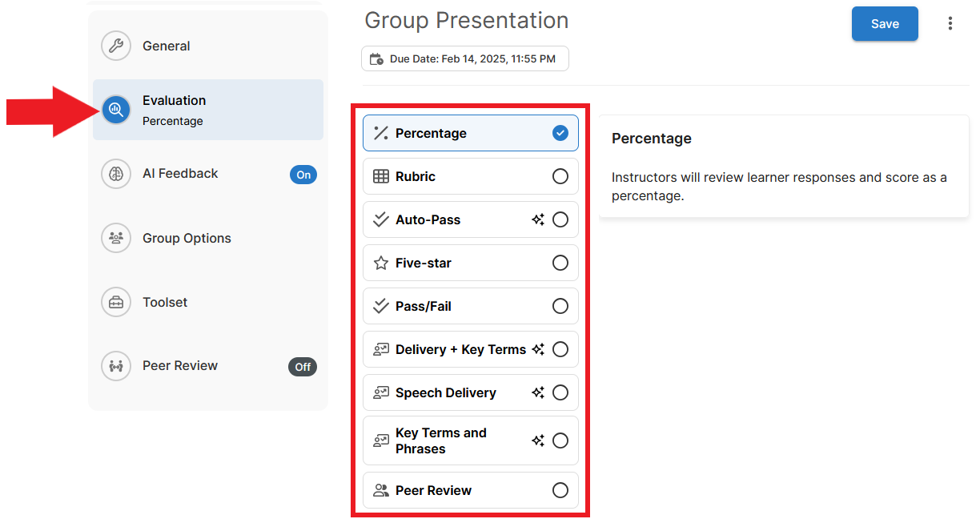Click the Percentage subtitle under Evaluation
Viewport: 980px width, 531px height.
click(173, 121)
